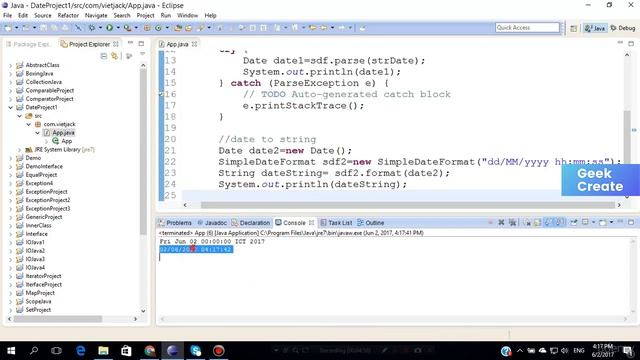
Task: Open the Source menu
Action: 43,16
